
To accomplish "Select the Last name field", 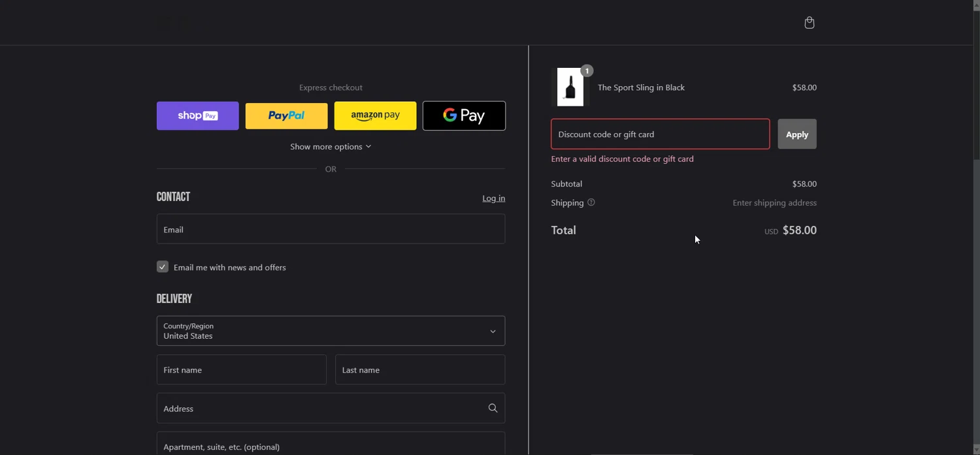I will [420, 369].
